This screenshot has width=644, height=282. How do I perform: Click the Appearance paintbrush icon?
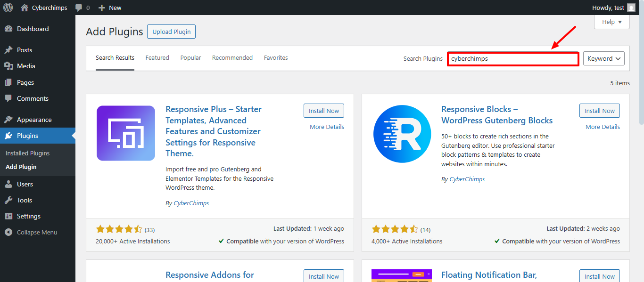[x=8, y=120]
